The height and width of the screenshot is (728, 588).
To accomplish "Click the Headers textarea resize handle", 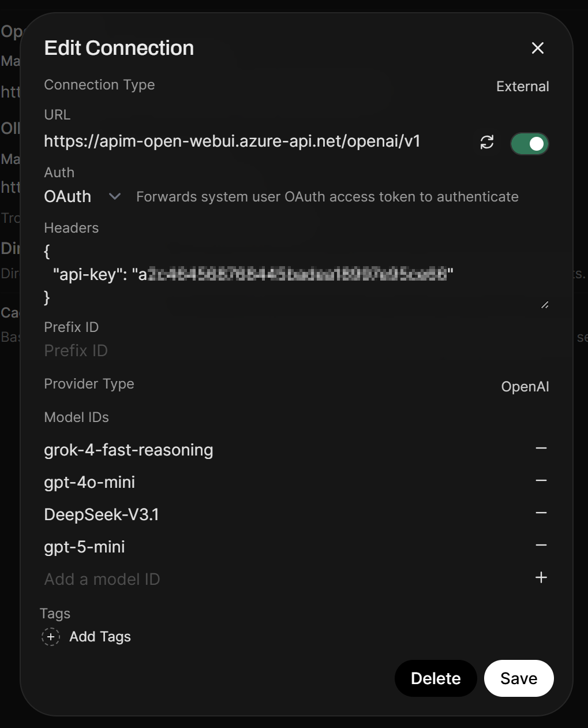I will tap(545, 304).
